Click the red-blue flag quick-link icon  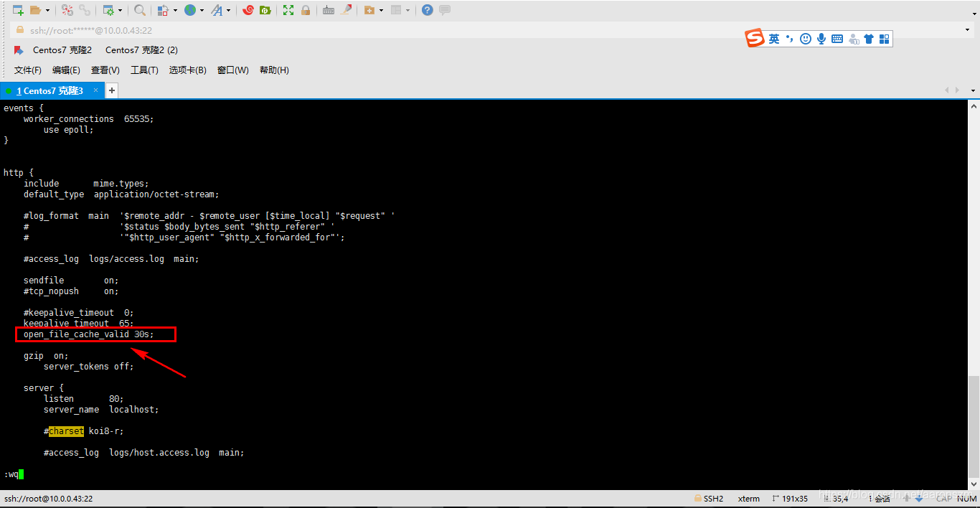19,50
